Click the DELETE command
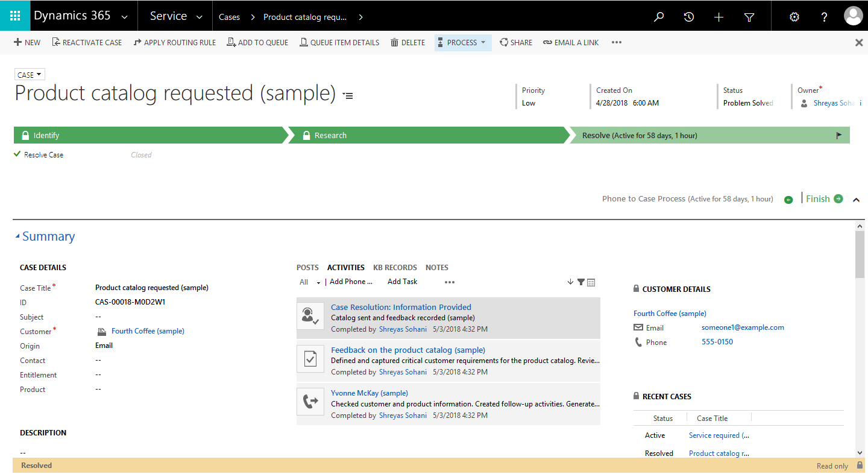 click(407, 43)
